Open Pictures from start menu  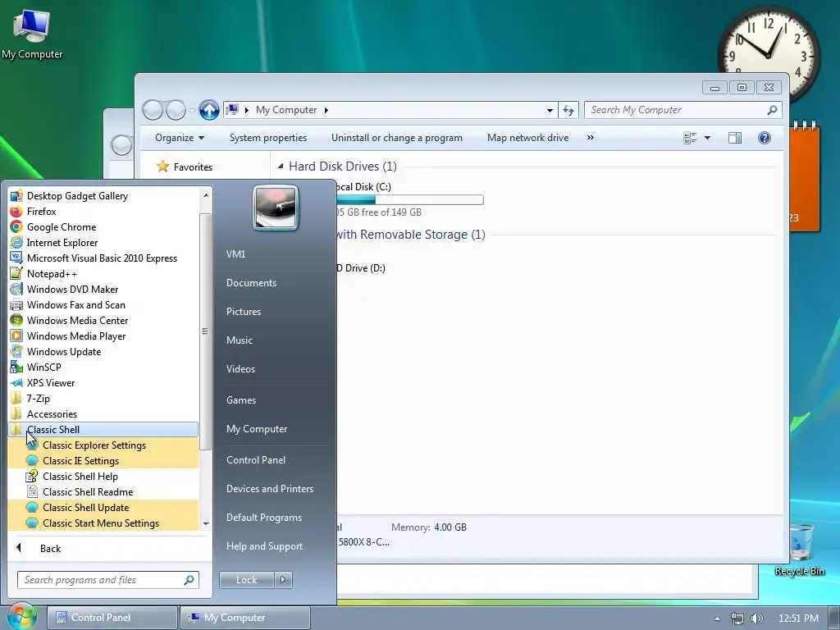tap(244, 311)
